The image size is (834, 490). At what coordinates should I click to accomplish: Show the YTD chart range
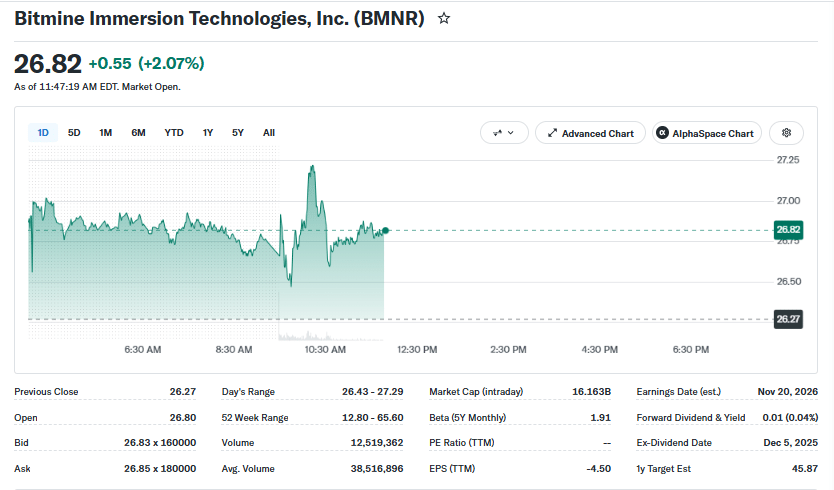174,132
